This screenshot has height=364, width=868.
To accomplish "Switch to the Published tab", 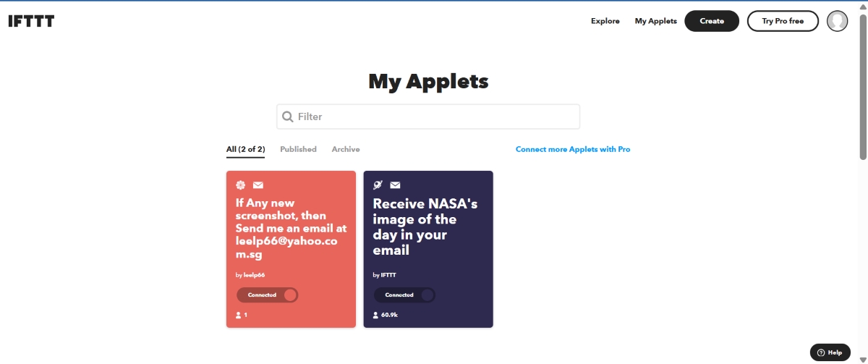I will point(298,149).
